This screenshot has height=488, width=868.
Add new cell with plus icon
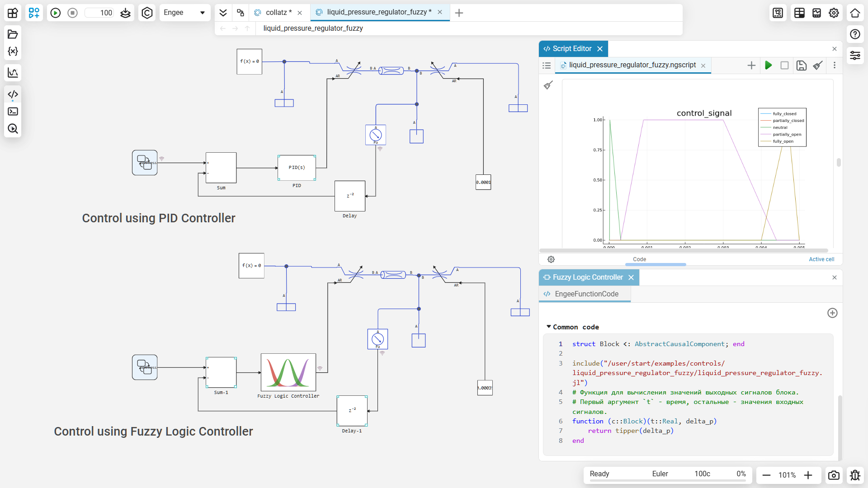751,66
